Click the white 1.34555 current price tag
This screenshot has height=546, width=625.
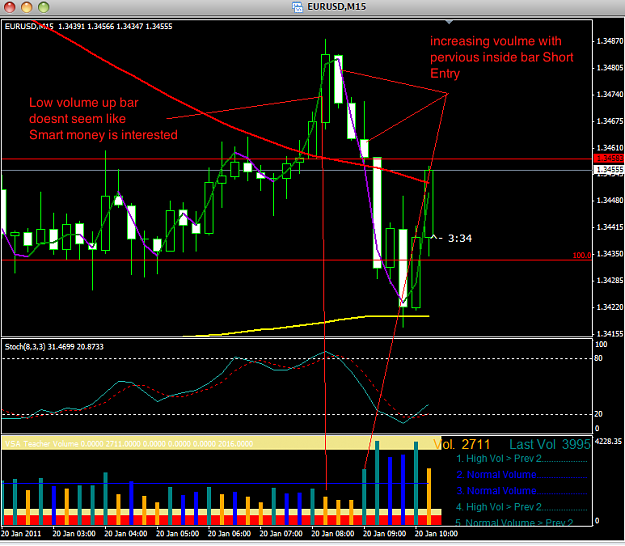pos(609,170)
